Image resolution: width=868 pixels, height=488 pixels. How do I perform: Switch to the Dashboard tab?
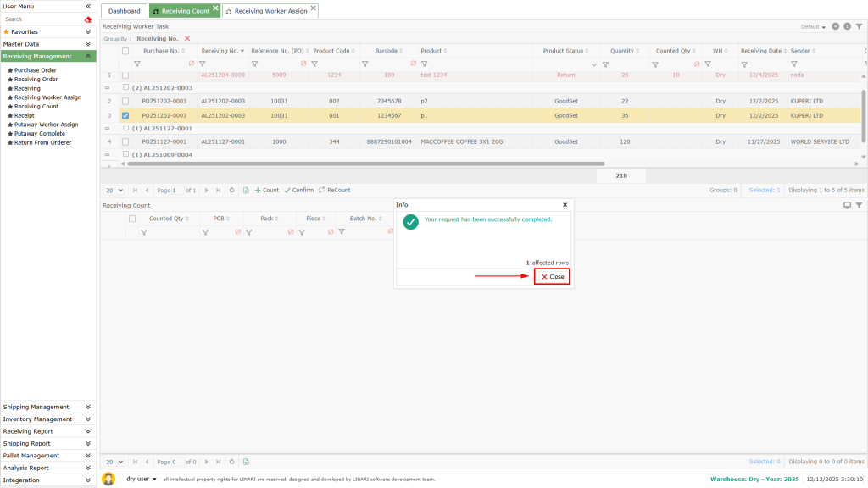click(124, 11)
